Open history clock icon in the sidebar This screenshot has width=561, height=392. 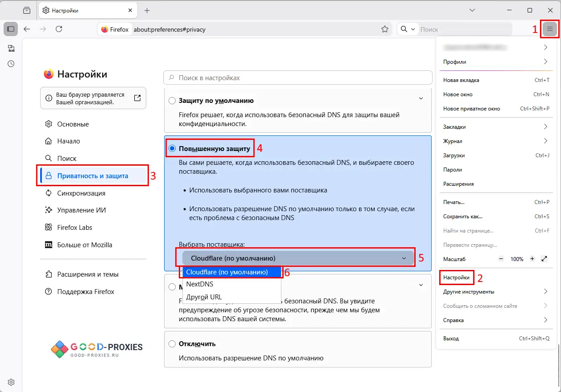tap(11, 64)
